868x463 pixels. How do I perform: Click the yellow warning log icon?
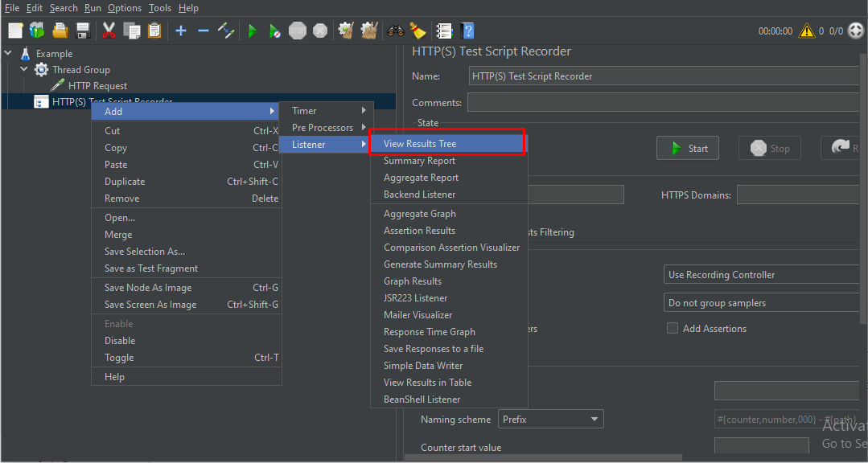coord(807,31)
